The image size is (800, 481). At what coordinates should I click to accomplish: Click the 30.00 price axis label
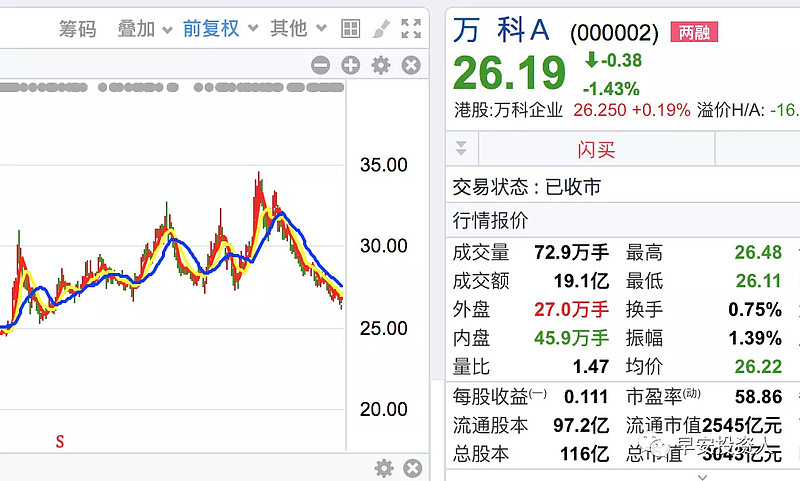(x=384, y=246)
